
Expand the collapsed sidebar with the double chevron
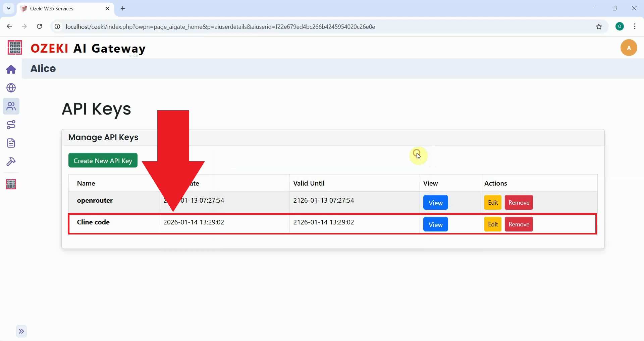pos(21,331)
